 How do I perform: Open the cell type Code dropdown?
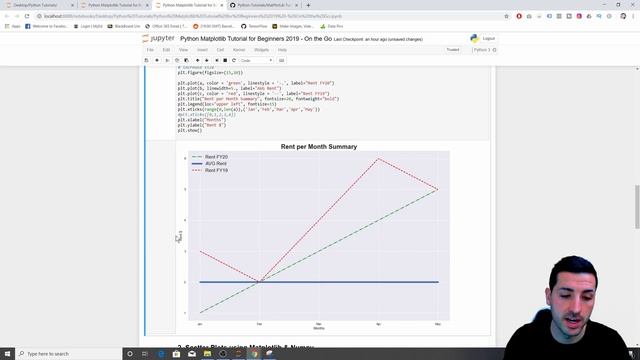(x=256, y=60)
